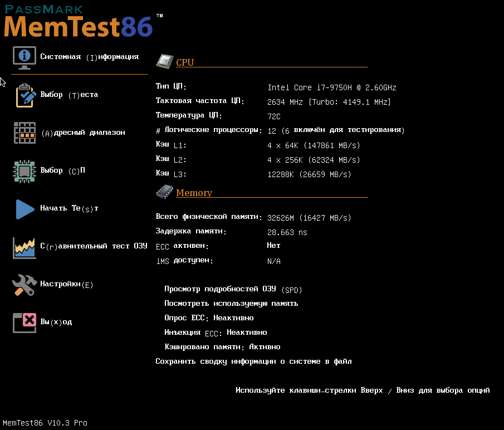
Task: Open 'Просмотр подробностей ОЗУ (SPD)' option
Action: click(x=233, y=289)
